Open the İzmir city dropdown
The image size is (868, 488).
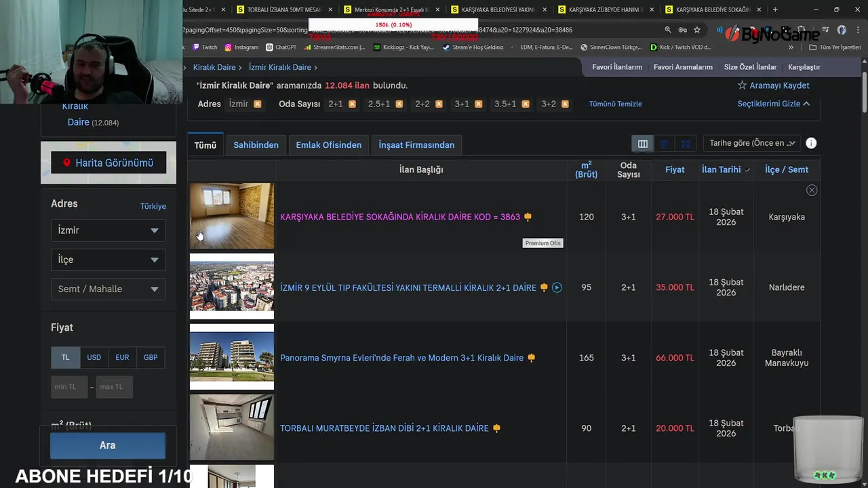pyautogui.click(x=108, y=230)
